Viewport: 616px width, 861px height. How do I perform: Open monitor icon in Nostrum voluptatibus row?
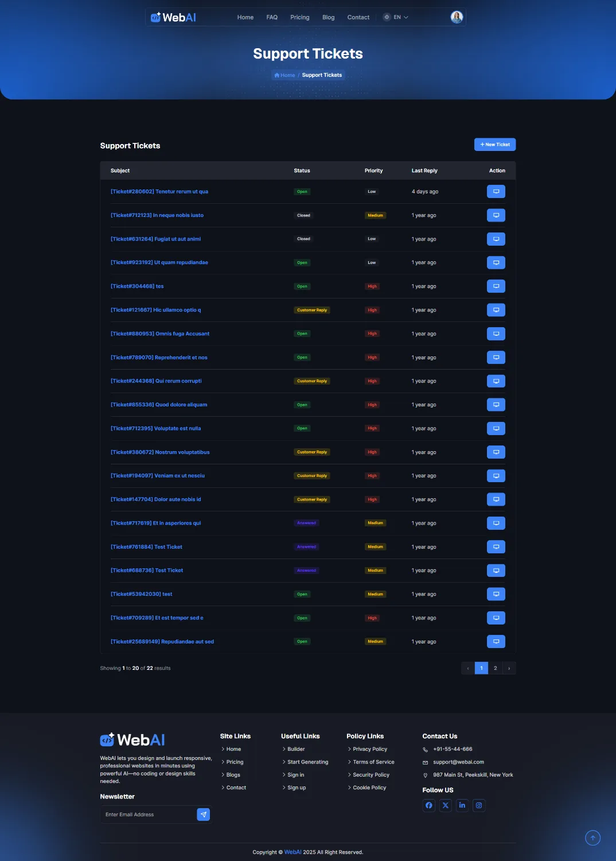pos(496,452)
